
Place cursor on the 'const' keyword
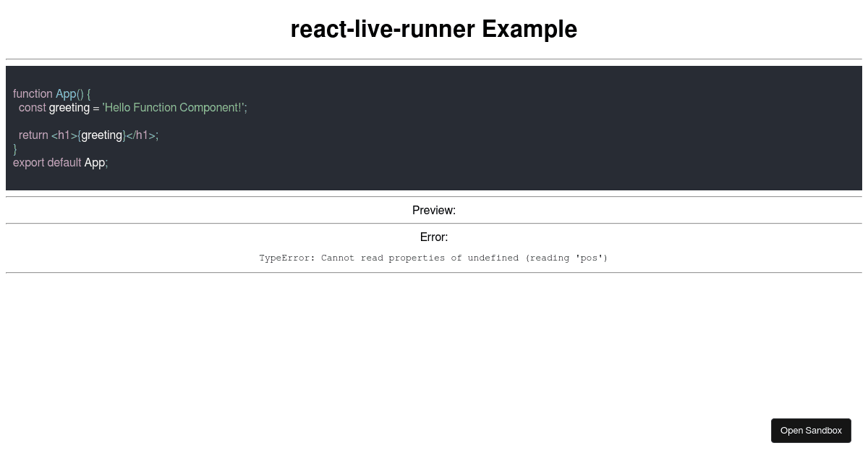point(32,108)
